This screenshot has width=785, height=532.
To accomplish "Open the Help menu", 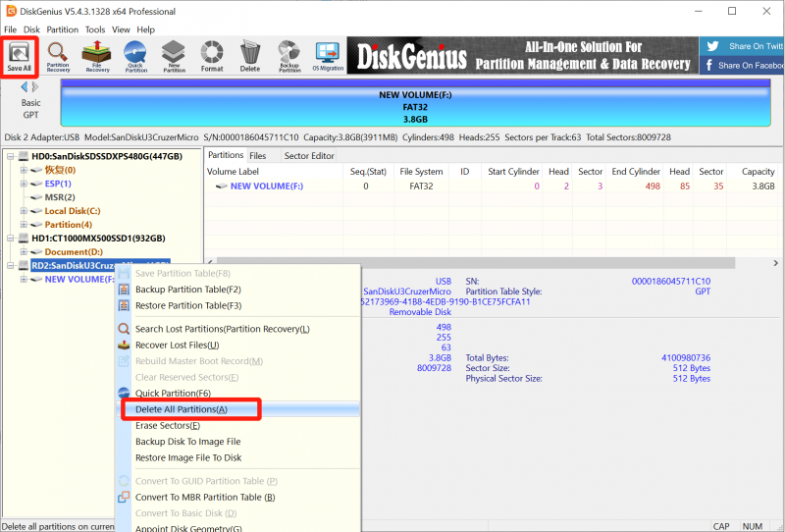I will point(145,29).
